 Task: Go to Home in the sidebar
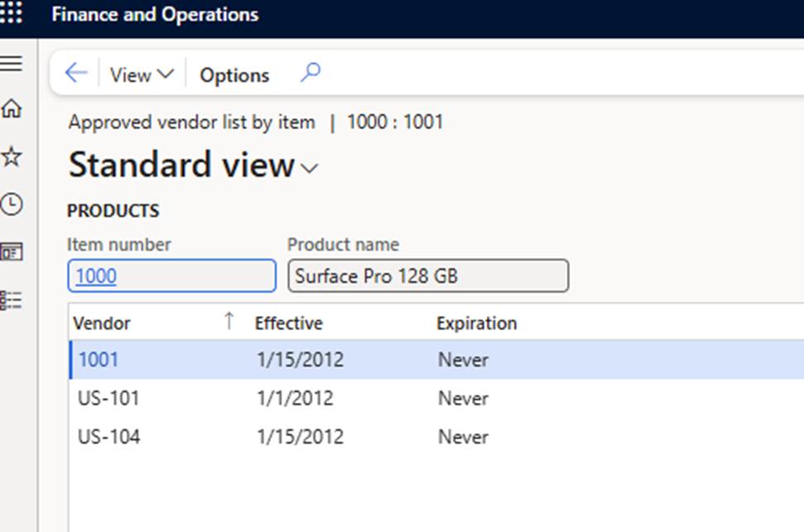(x=12, y=109)
